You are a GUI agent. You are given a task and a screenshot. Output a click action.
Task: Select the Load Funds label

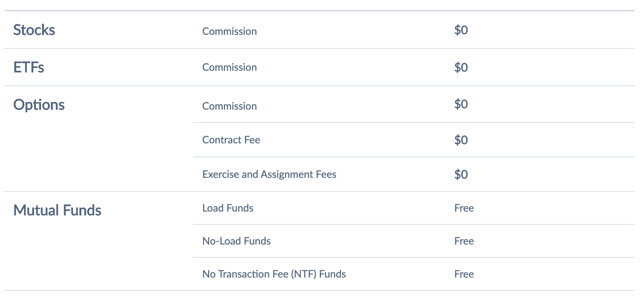pos(228,208)
